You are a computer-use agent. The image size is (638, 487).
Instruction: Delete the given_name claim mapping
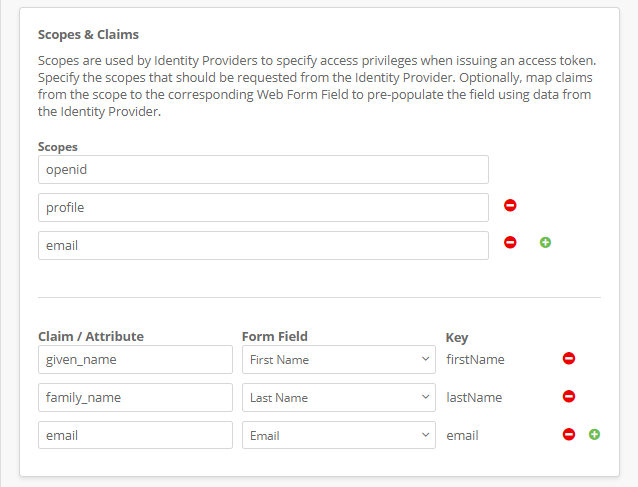569,359
